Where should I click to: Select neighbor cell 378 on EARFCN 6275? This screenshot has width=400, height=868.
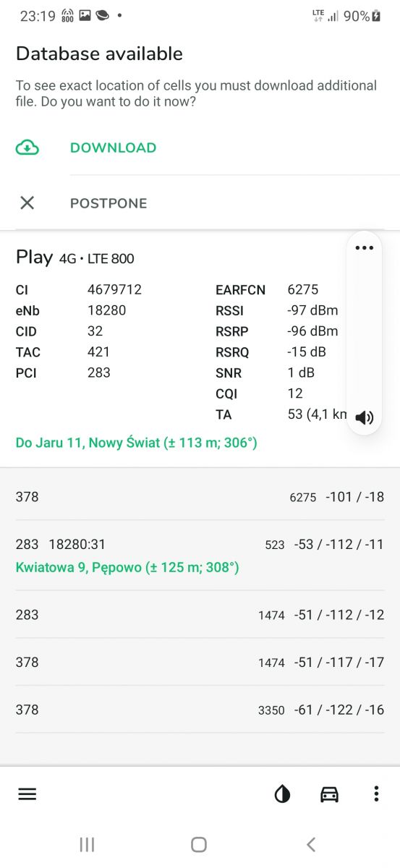point(200,497)
